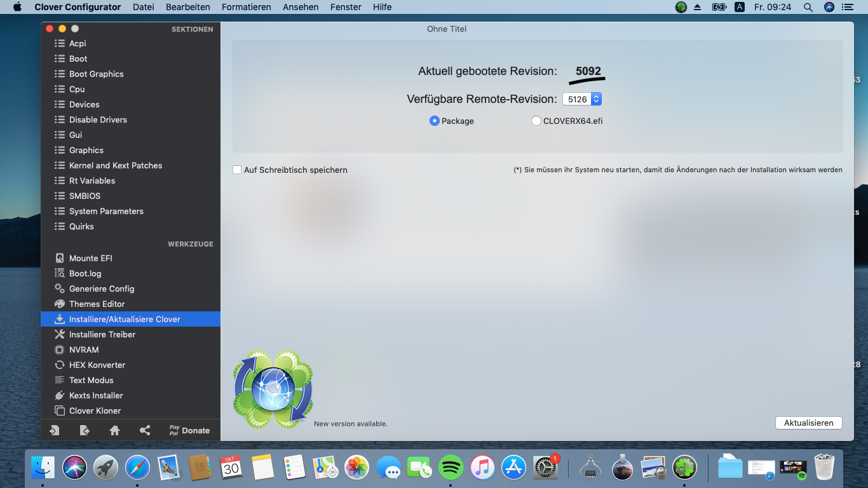This screenshot has height=488, width=868.
Task: Open Messages from the Dock
Action: click(388, 468)
